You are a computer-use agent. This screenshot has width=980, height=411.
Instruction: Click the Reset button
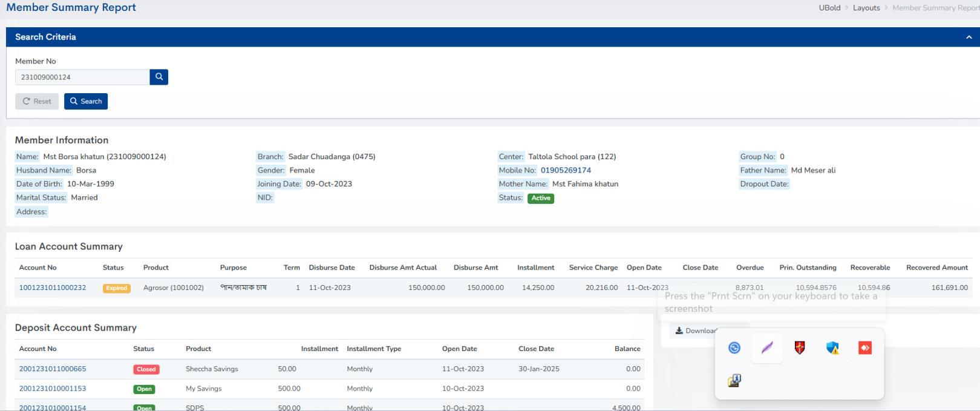tap(37, 101)
